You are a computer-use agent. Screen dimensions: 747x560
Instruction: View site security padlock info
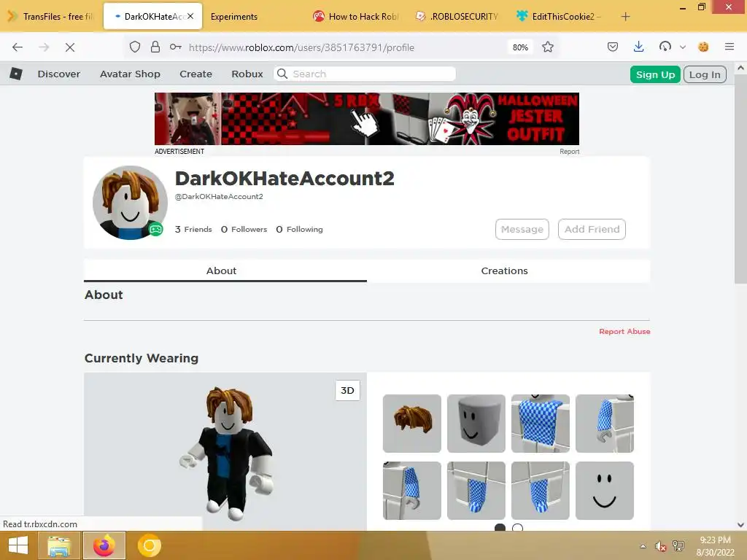(x=155, y=47)
